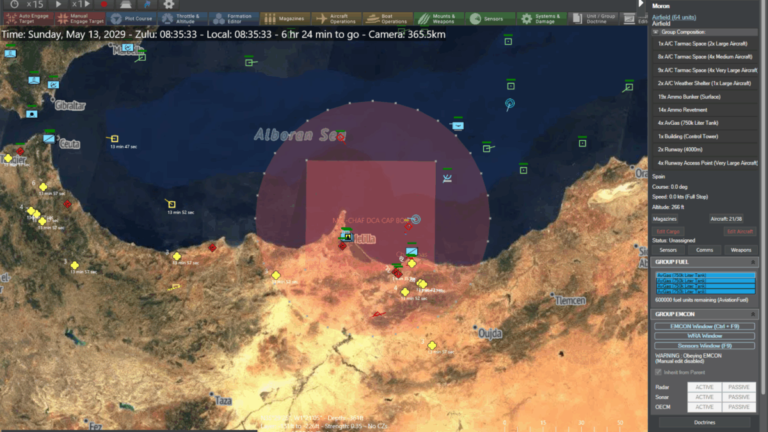Set Sonar to PASSIVE
The image size is (768, 432).
(739, 397)
